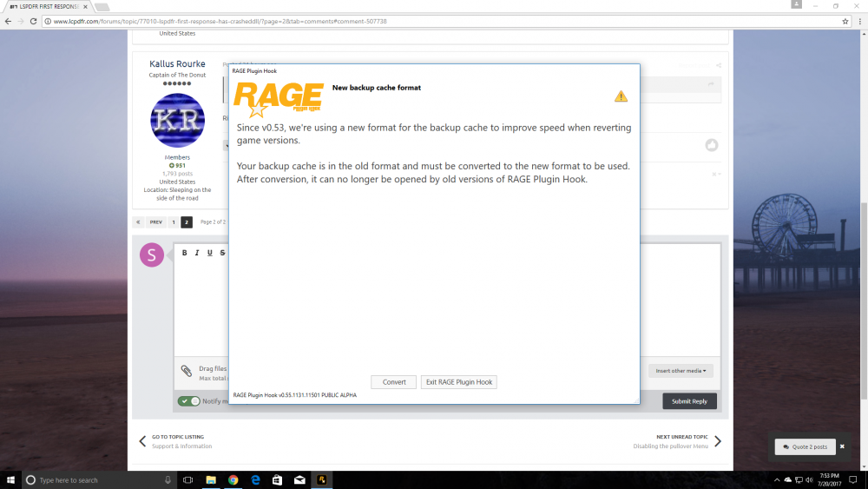This screenshot has height=489, width=868.
Task: Click the RAGE Plugin Hook logo
Action: pos(279,98)
